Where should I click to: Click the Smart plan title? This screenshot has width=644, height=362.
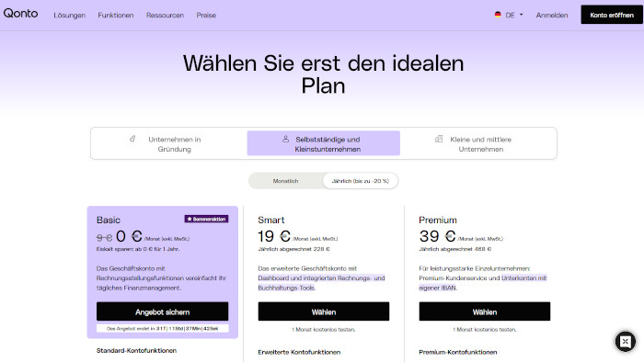click(x=271, y=220)
